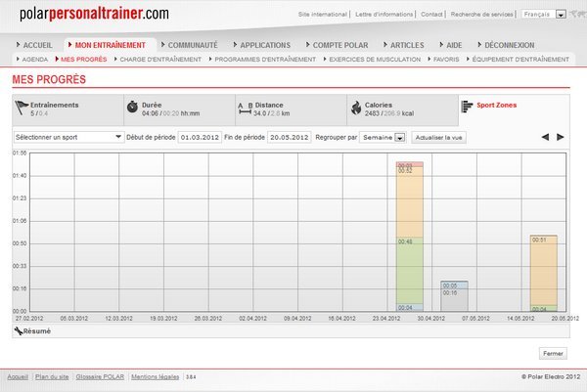Click the orange 00:51 bar segment
587x392 pixels.
544,270
